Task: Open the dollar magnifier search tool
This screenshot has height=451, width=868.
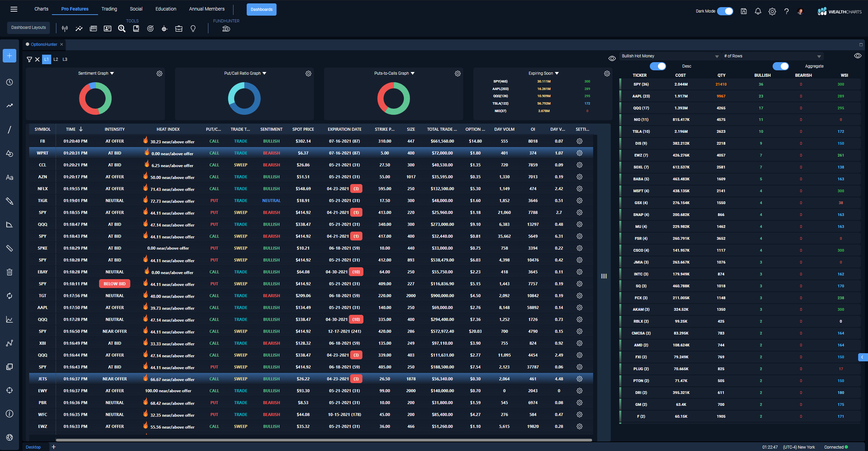Action: 122,29
